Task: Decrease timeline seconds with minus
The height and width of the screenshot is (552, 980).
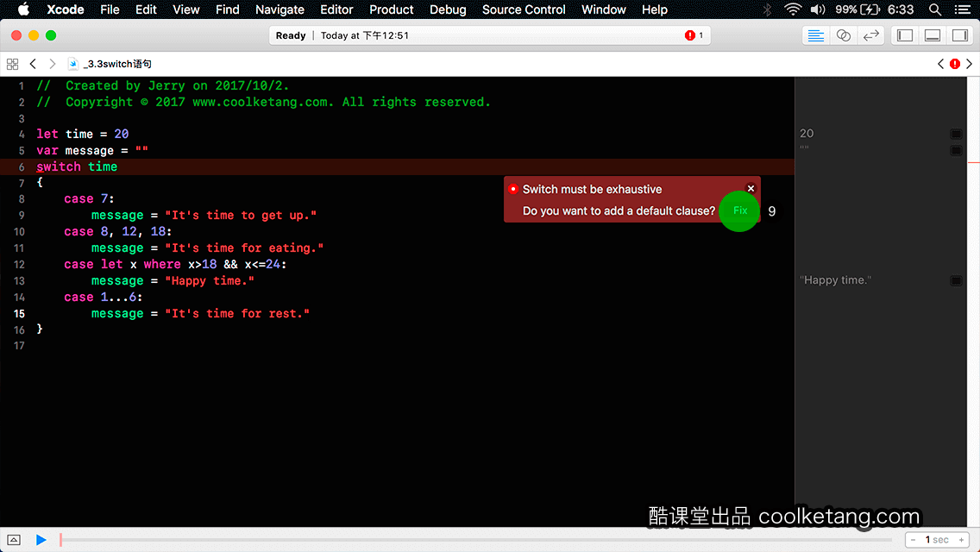Action: tap(914, 540)
